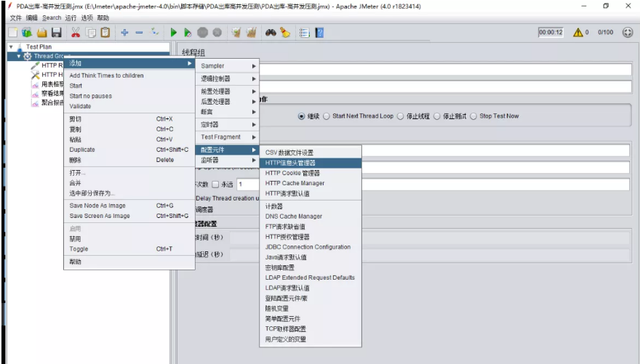Click Start no pauses toolbar icon

[188, 33]
